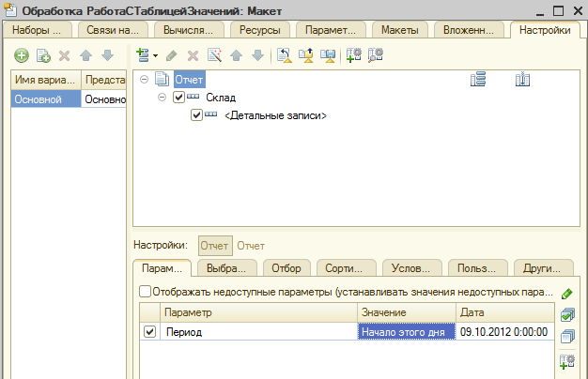Uncheck the Склад grouping checkbox
Viewport: 588px width, 379px height.
coord(178,98)
